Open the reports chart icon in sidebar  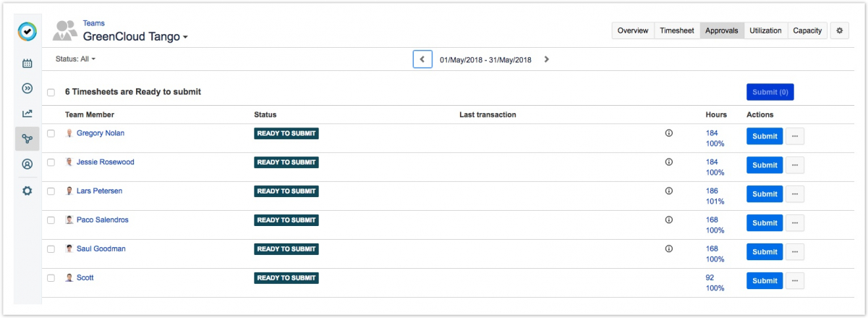click(x=27, y=114)
